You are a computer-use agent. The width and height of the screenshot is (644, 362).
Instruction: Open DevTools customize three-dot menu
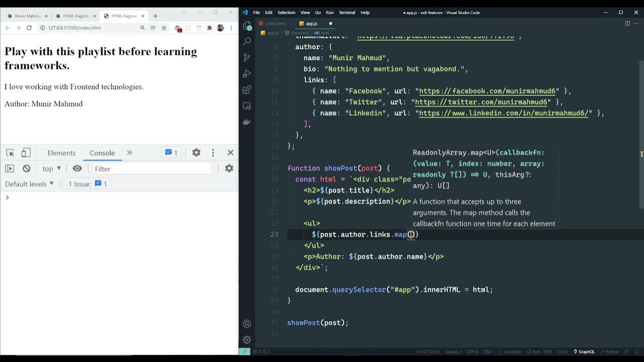point(213,152)
